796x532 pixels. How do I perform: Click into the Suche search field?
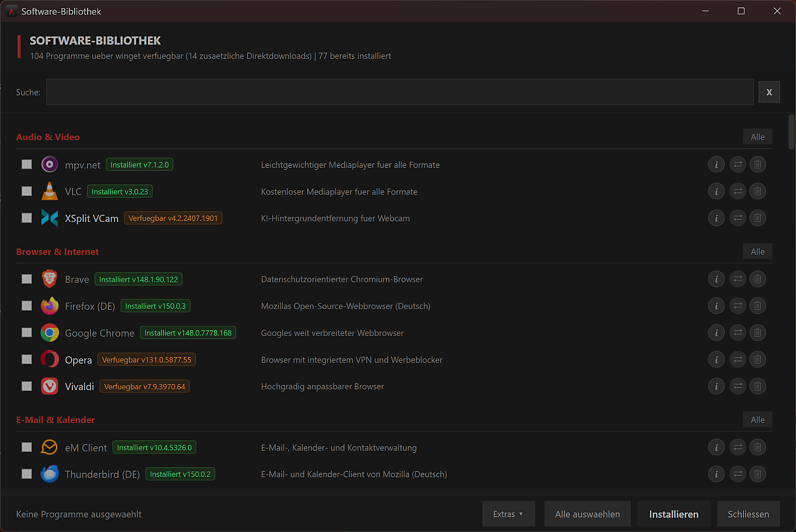pos(400,92)
